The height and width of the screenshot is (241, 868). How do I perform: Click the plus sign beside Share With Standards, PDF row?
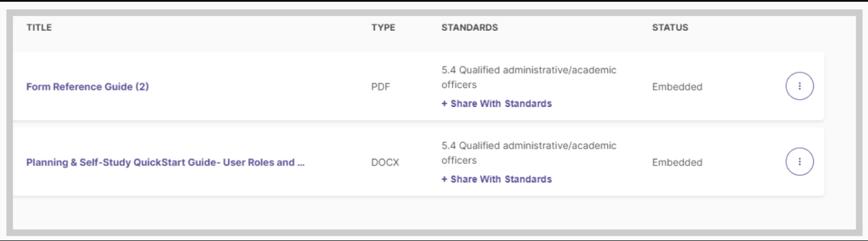pos(444,104)
